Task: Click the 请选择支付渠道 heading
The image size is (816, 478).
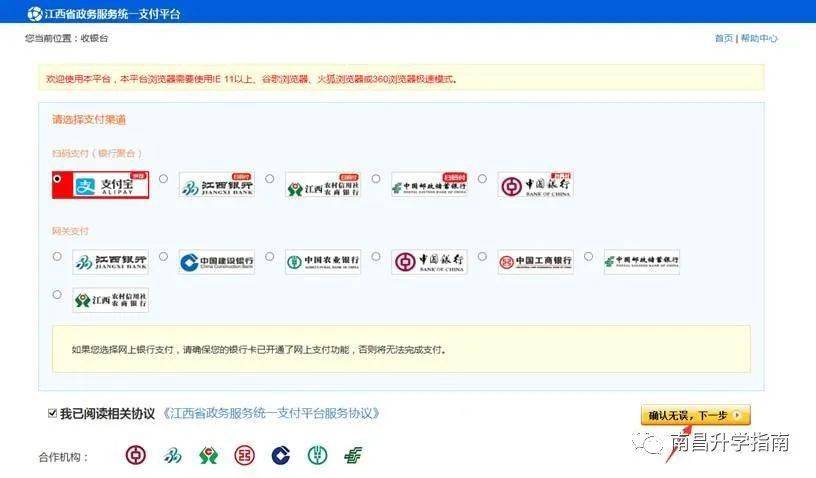Action: (89, 120)
